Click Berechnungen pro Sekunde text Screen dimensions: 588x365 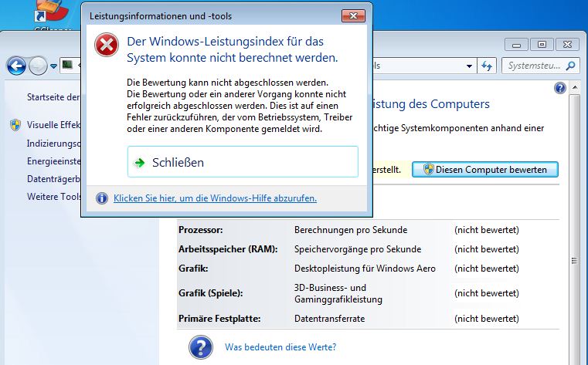351,230
